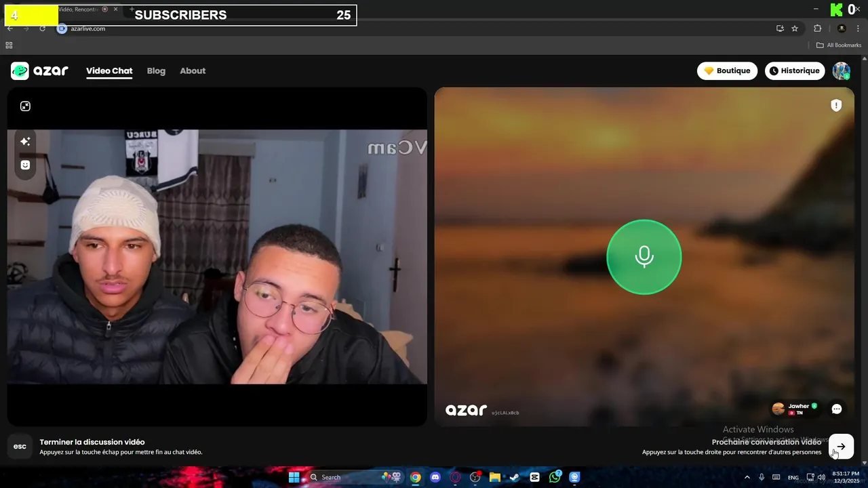Viewport: 868px width, 488px height.
Task: Click the minimize video layout icon
Action: (25, 106)
